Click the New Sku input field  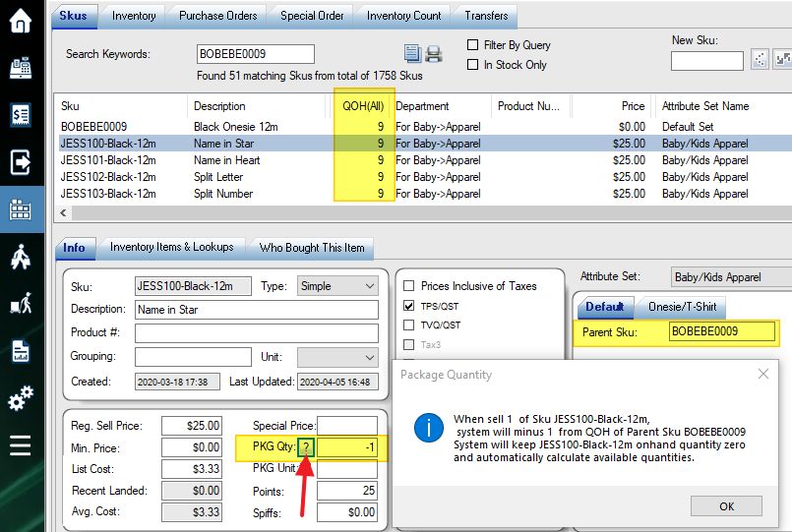click(707, 61)
